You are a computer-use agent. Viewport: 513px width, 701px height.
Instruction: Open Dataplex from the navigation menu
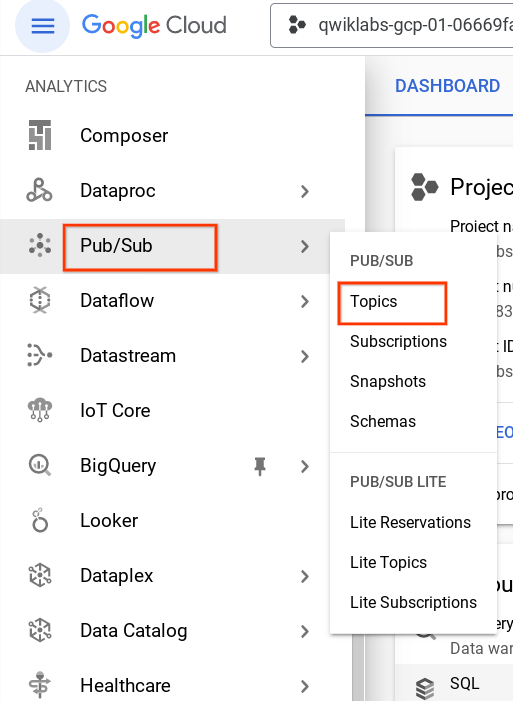(116, 575)
